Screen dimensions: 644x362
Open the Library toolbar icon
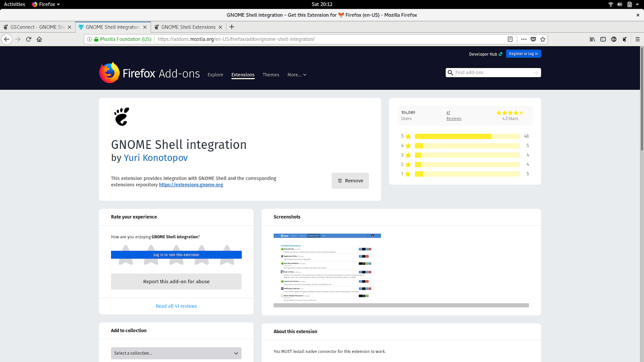592,39
